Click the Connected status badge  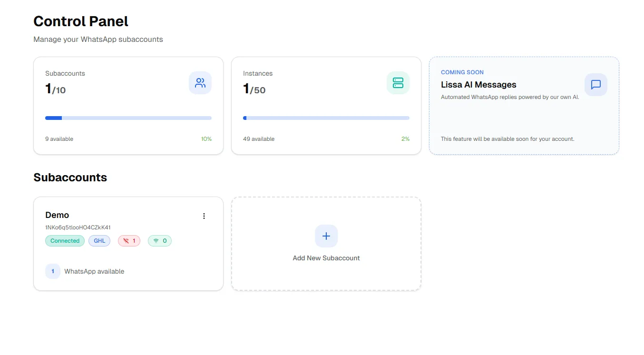coord(65,241)
